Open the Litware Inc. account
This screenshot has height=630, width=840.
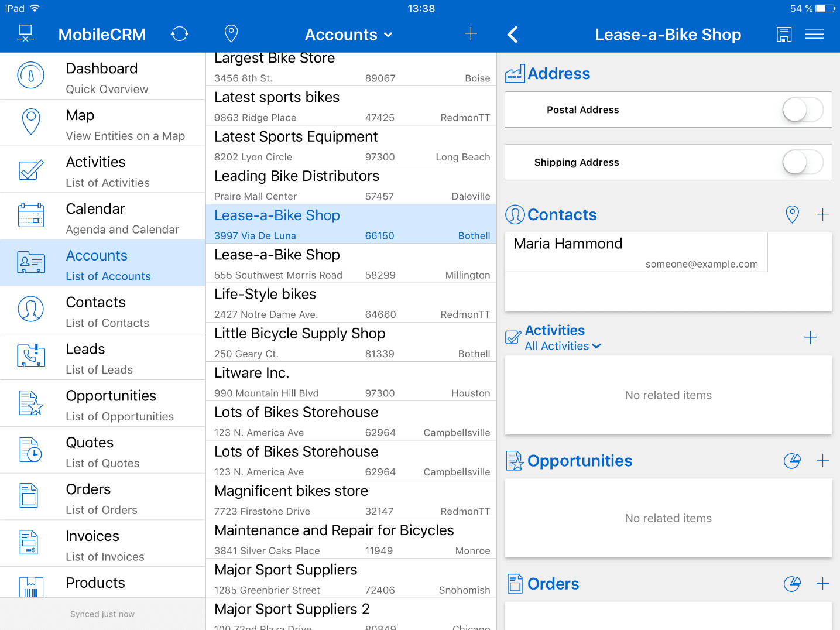[x=351, y=381]
